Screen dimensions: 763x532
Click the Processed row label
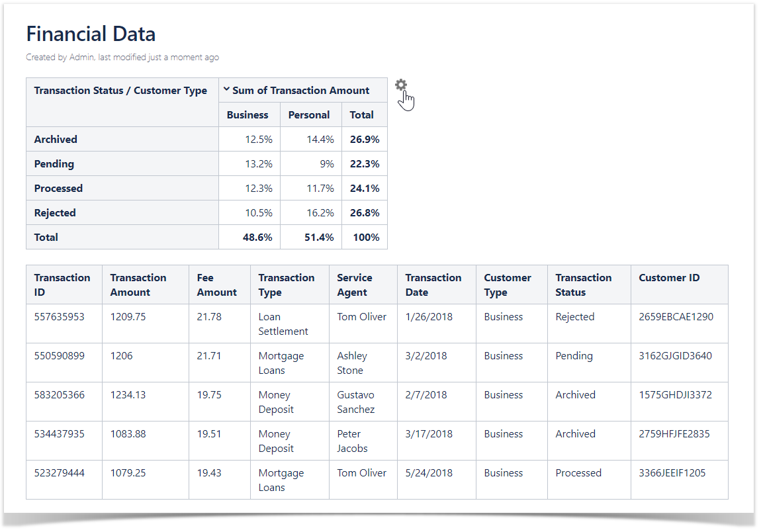pyautogui.click(x=58, y=189)
